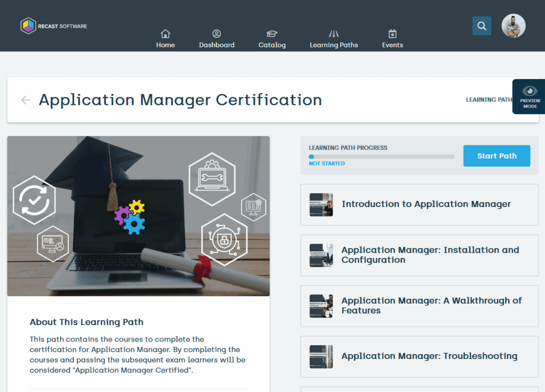Click the search magnifier icon

pos(481,26)
